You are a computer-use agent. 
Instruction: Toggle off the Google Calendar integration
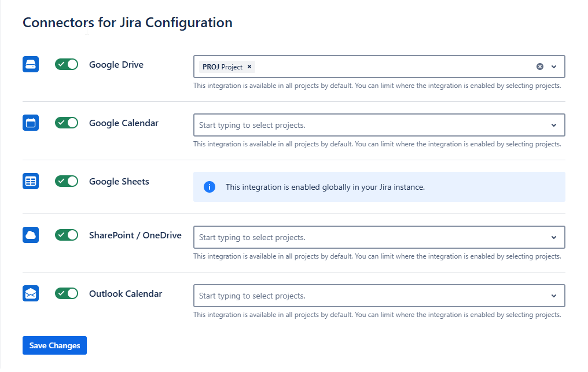pyautogui.click(x=67, y=123)
